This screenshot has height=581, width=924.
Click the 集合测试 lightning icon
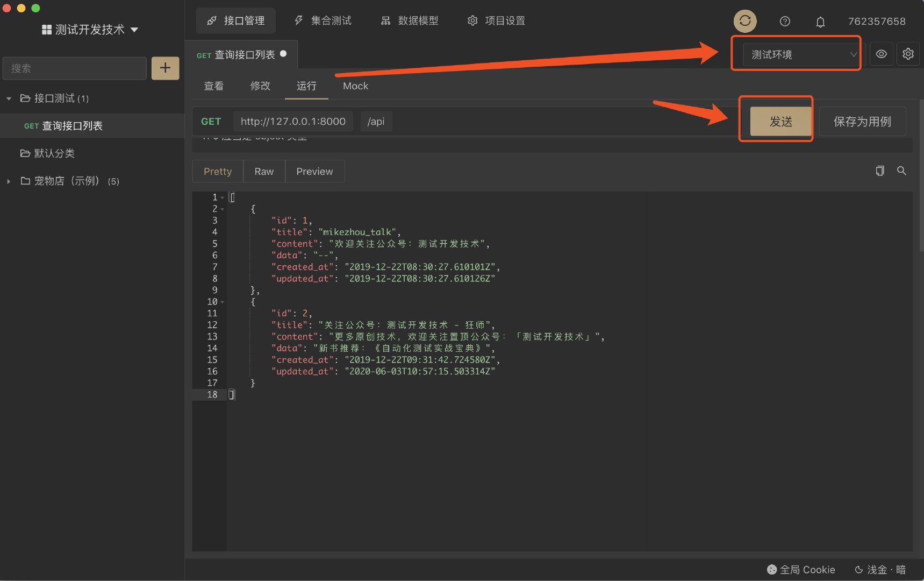point(299,20)
